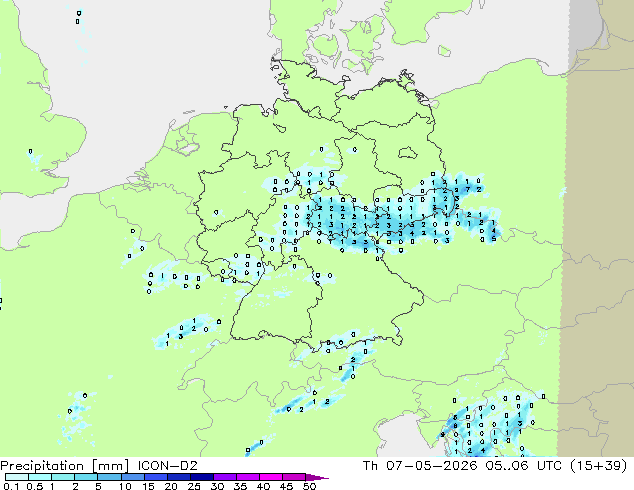
Task: Click the '40' legend scale label
Action: coord(263,486)
